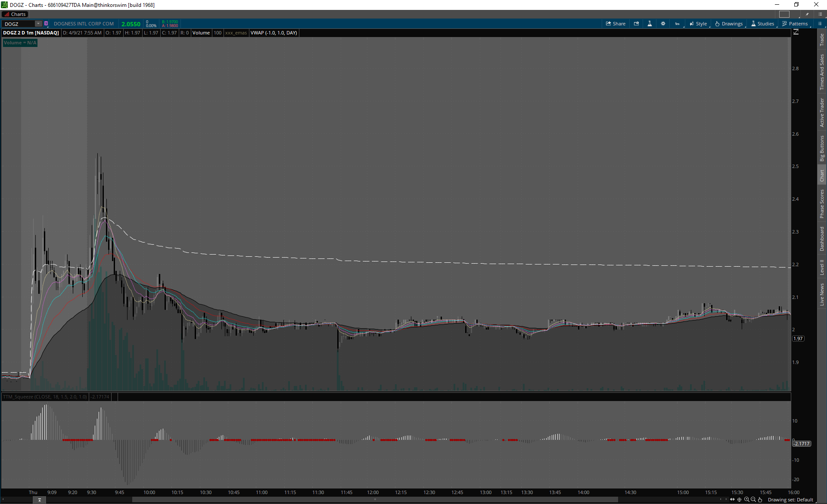Open the Studies menu
Screen dimensions: 827x504
coord(762,24)
